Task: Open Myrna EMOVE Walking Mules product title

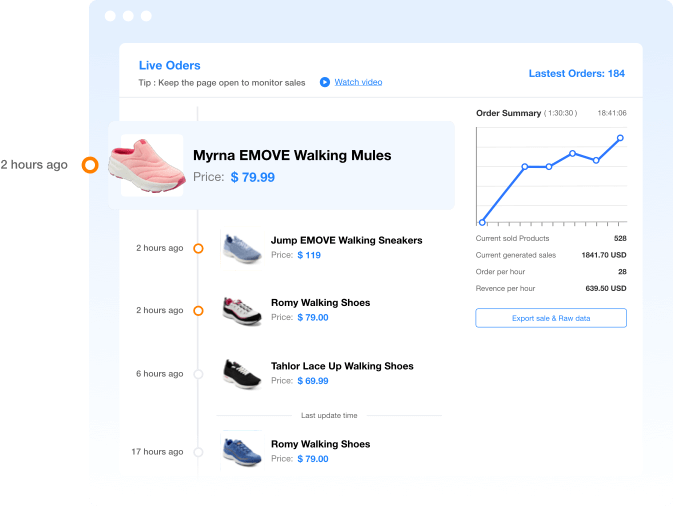Action: click(292, 155)
